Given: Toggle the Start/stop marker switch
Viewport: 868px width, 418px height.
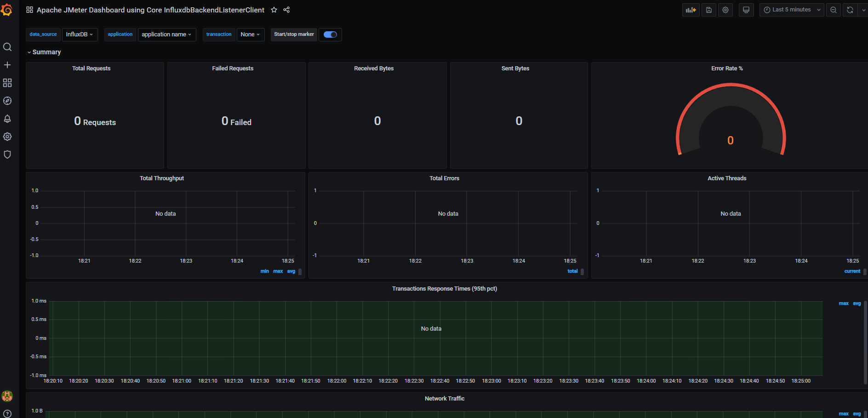Looking at the screenshot, I should [330, 34].
